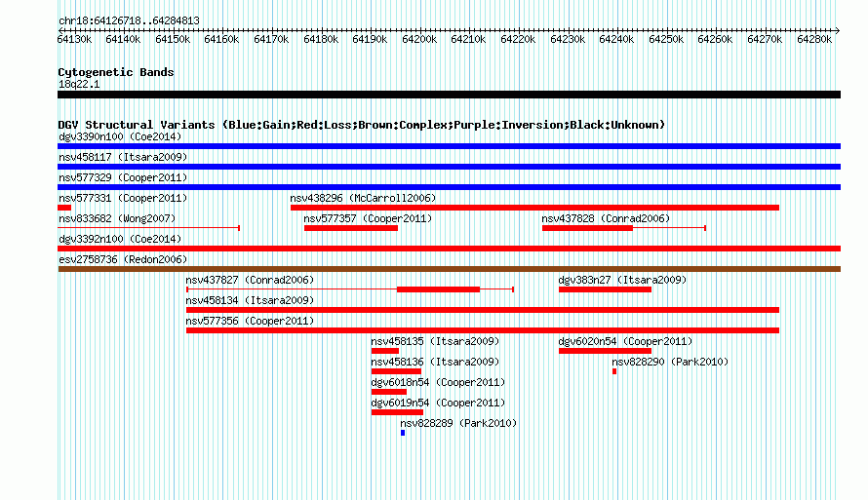Open nsv437828 (Conrad2006) label
The height and width of the screenshot is (500, 868).
[x=606, y=218]
